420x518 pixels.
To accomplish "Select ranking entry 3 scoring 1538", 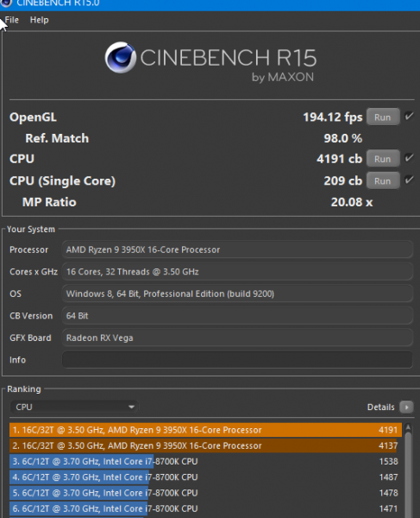I will 205,461.
